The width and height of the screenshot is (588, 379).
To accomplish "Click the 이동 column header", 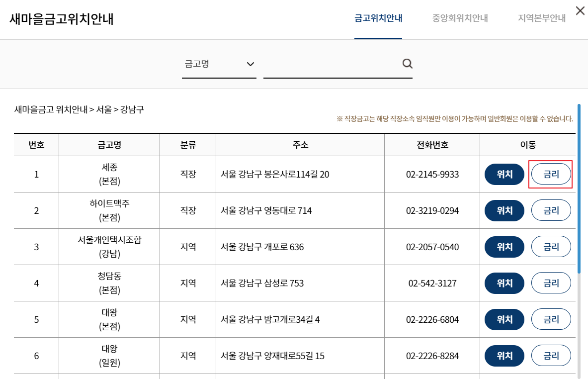I will click(x=528, y=145).
